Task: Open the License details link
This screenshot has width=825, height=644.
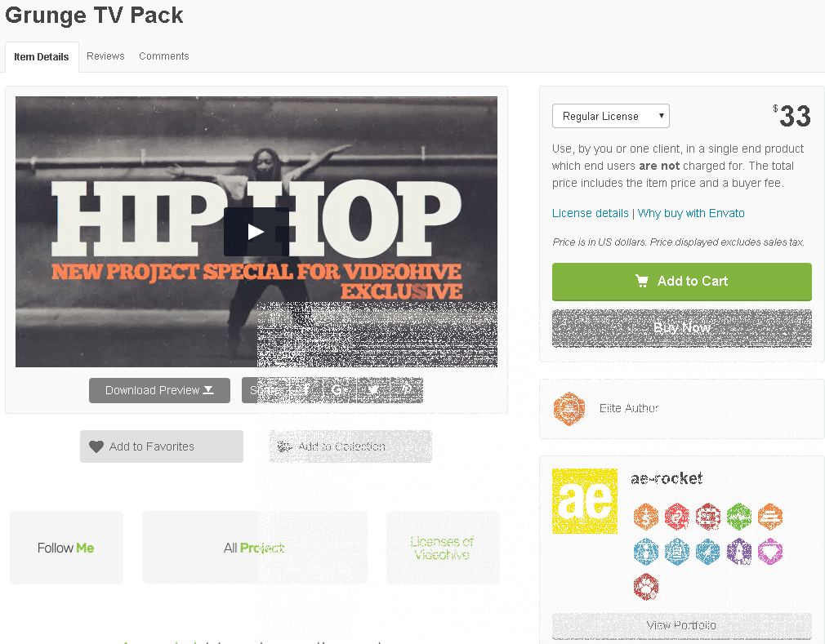Action: point(590,213)
